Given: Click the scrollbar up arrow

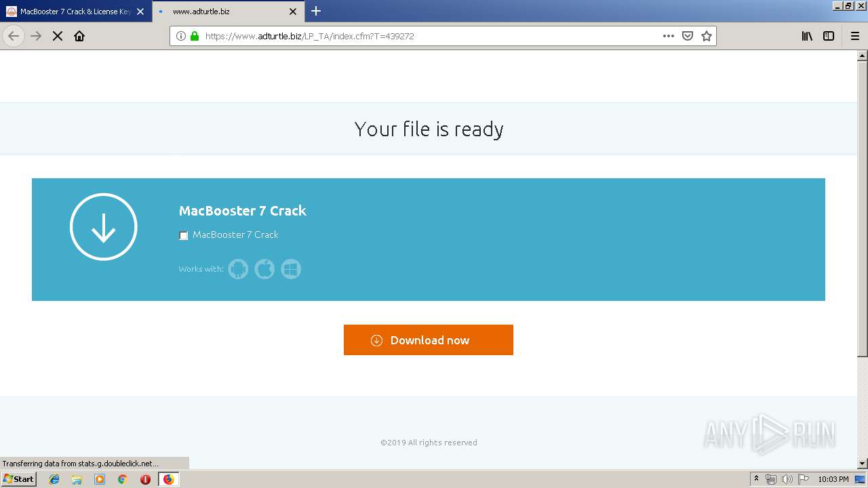Looking at the screenshot, I should coord(863,56).
